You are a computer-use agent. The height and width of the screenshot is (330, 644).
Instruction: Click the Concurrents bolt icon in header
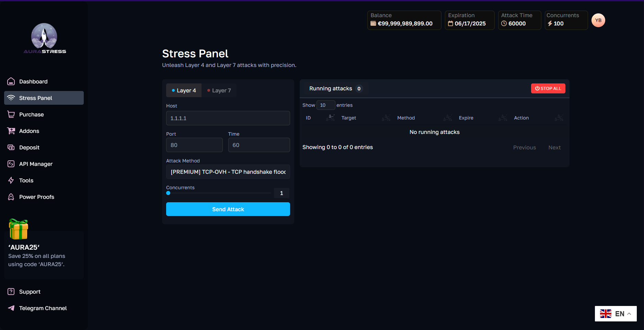tap(550, 23)
